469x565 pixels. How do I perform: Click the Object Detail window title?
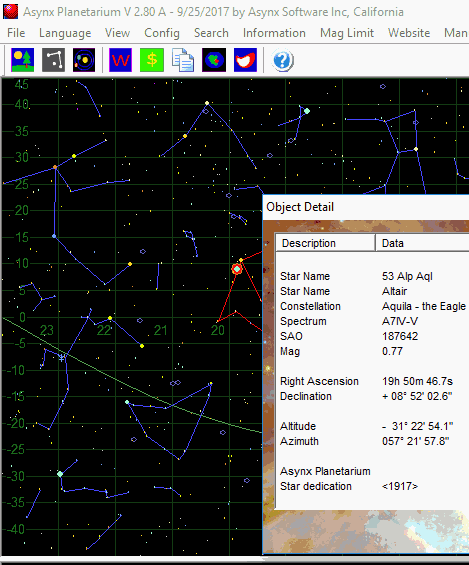click(300, 207)
